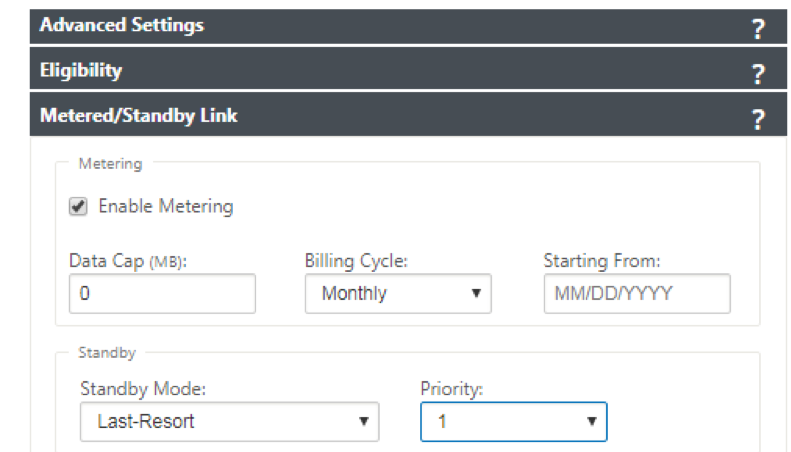Open help for Advanced Settings section

point(758,29)
